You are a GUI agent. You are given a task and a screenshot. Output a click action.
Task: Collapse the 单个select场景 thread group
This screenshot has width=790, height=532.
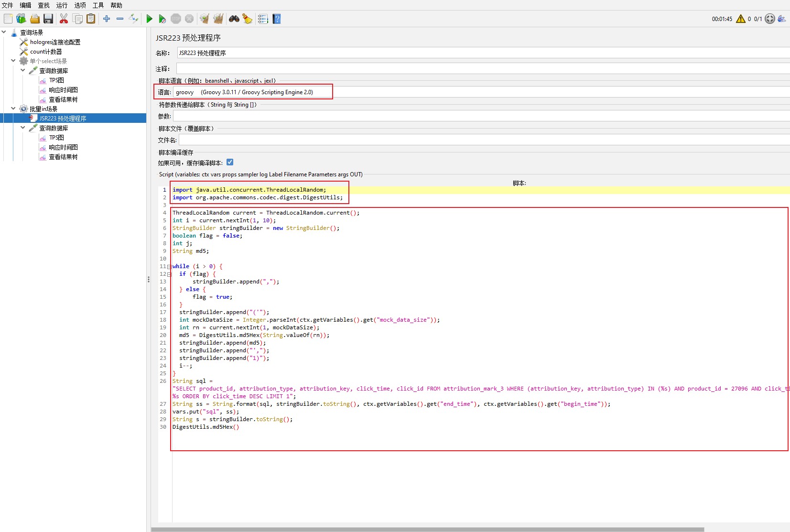click(13, 61)
